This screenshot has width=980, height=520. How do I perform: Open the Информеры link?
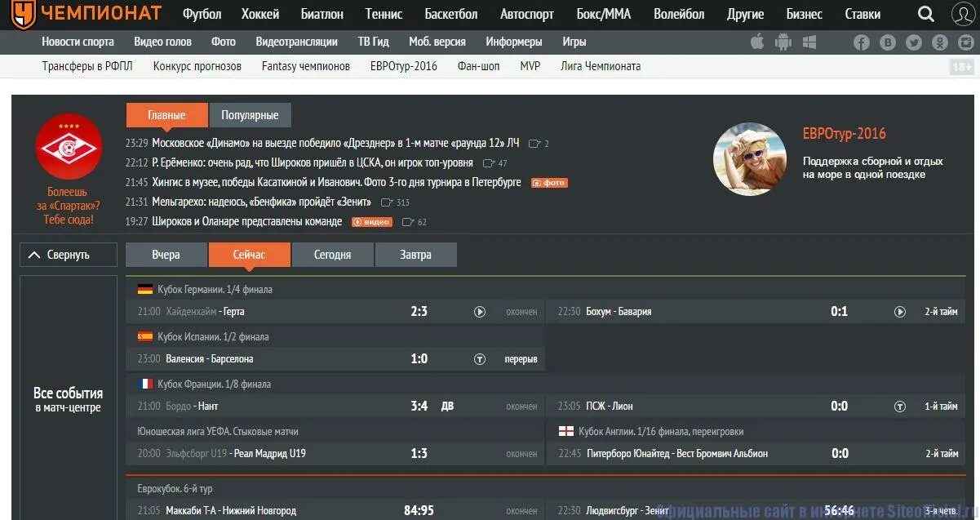pos(514,42)
